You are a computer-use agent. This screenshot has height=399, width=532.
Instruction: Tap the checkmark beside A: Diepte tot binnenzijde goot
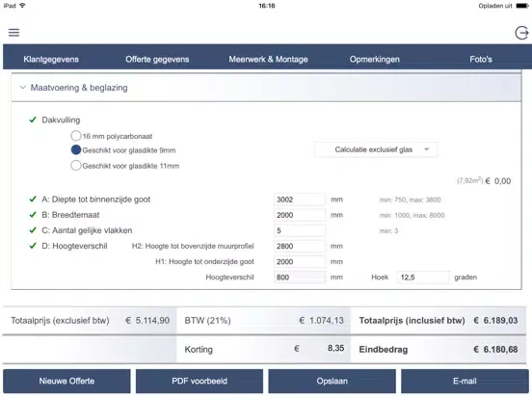click(x=33, y=199)
